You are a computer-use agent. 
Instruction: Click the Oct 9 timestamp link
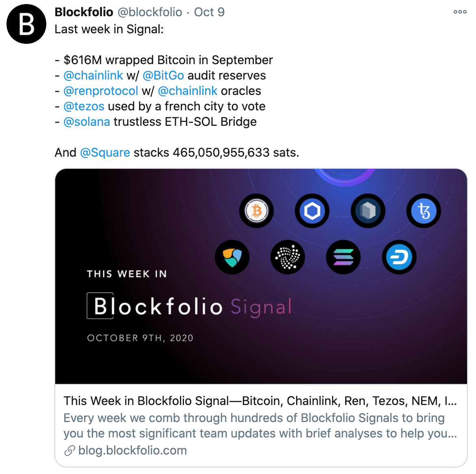pyautogui.click(x=210, y=12)
